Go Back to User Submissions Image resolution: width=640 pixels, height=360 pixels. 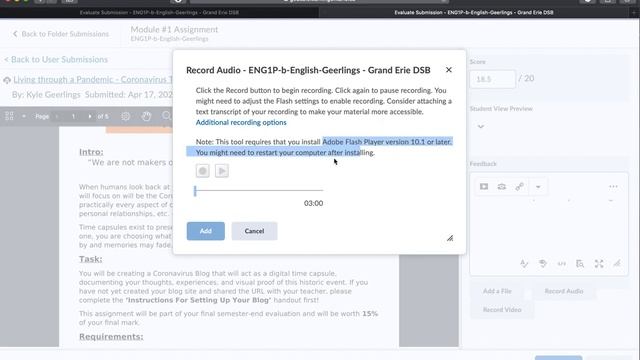pyautogui.click(x=56, y=60)
